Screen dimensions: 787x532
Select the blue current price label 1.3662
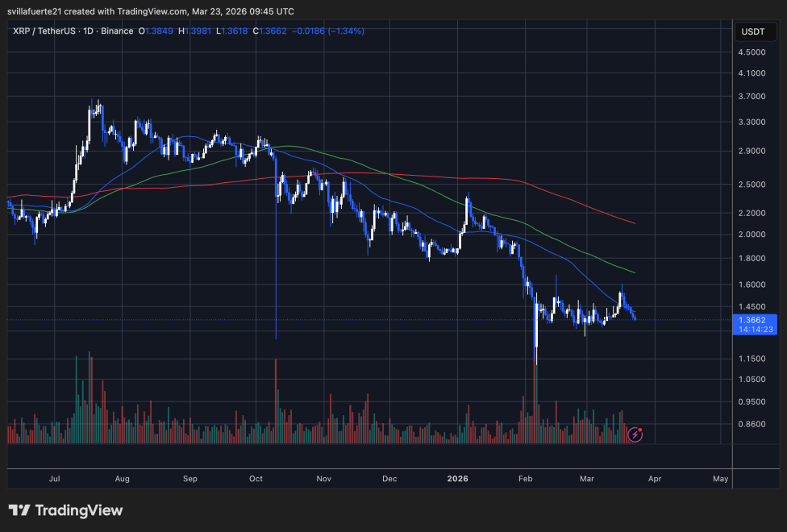click(x=752, y=320)
